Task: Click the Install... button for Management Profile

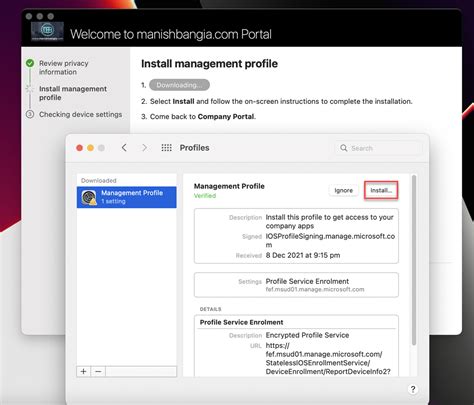Action: pos(381,190)
